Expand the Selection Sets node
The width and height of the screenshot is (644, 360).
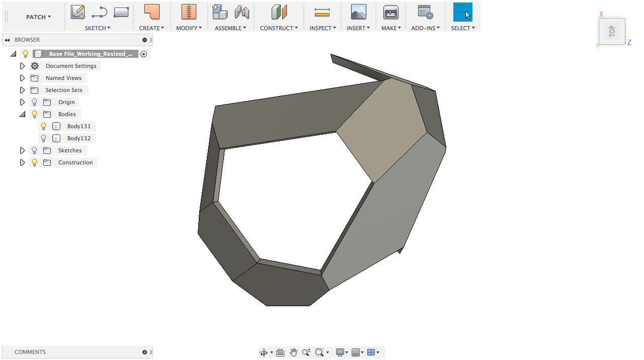coord(22,90)
